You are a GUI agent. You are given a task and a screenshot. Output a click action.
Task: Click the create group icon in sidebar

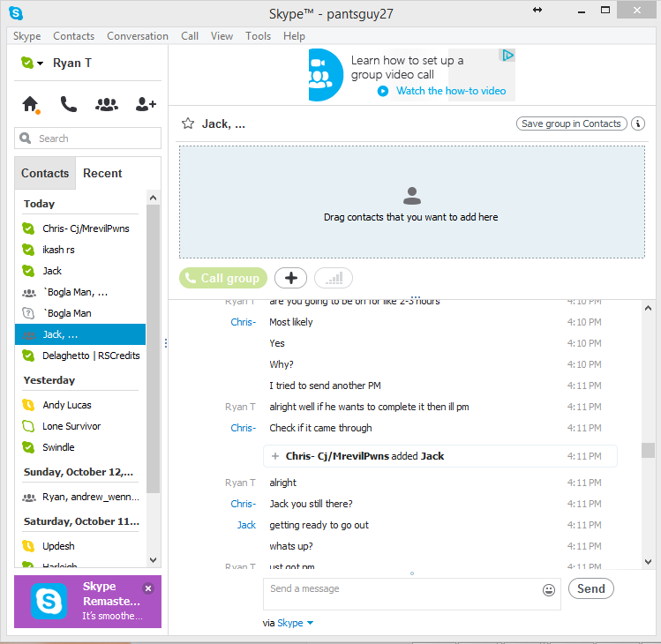107,104
